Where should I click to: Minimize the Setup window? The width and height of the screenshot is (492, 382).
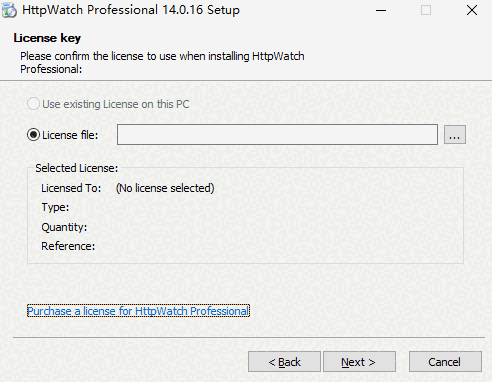pos(381,10)
